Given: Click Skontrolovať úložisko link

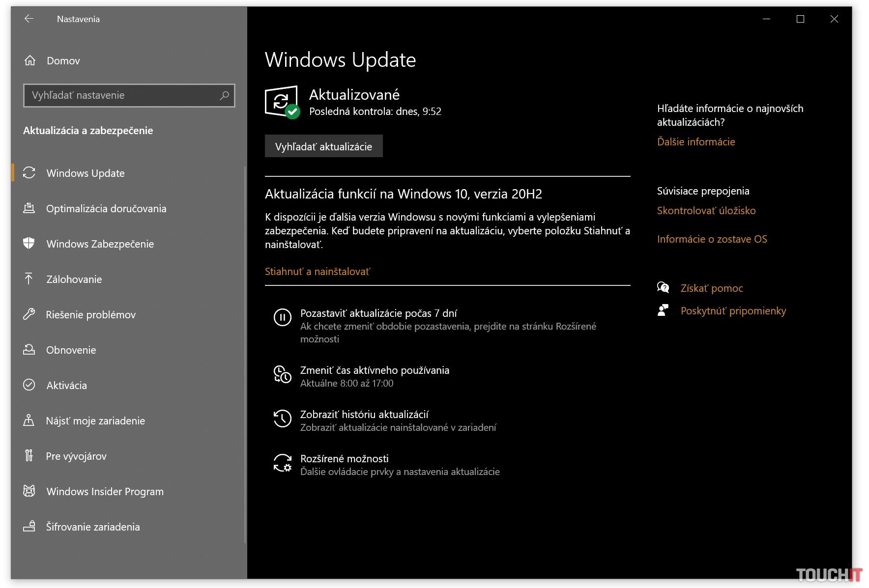Looking at the screenshot, I should pos(706,211).
